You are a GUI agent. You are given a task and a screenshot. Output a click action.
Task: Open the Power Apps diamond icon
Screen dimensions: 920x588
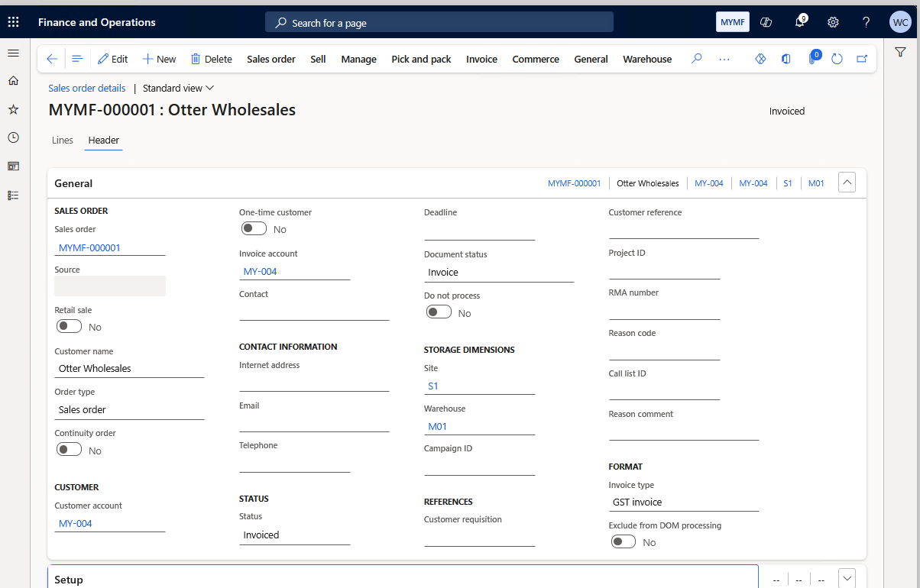[x=760, y=59]
